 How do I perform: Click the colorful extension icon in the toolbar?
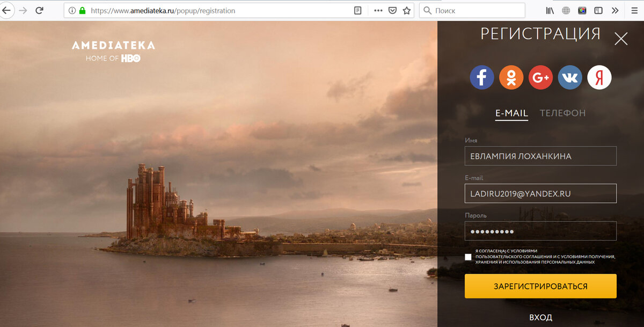pyautogui.click(x=582, y=10)
